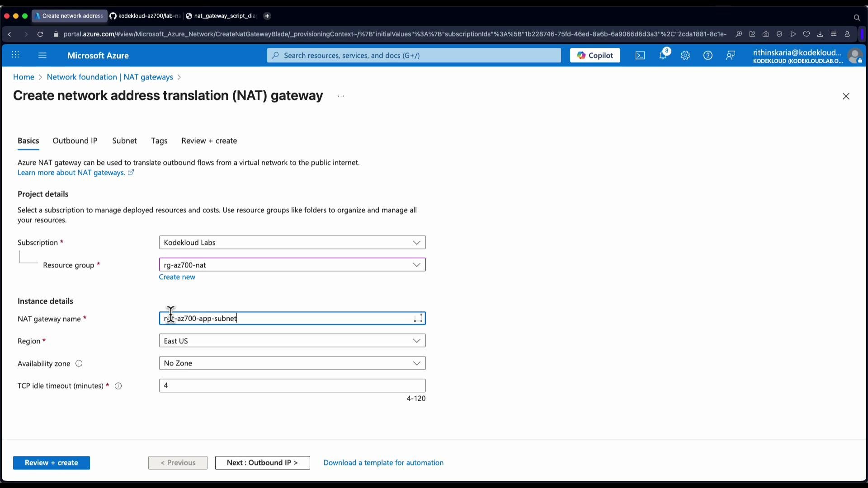Click the browser zoom magnifier icon
Viewport: 868px width, 488px height.
pos(739,34)
